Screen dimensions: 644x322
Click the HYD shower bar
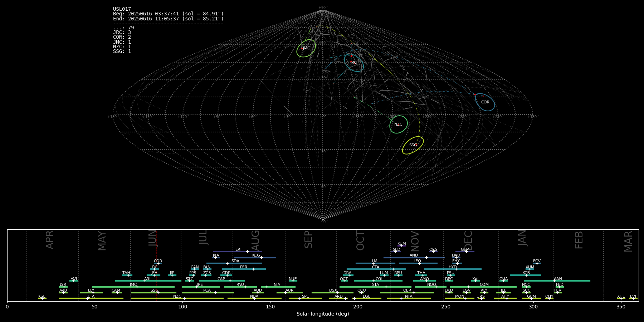pos(453,269)
